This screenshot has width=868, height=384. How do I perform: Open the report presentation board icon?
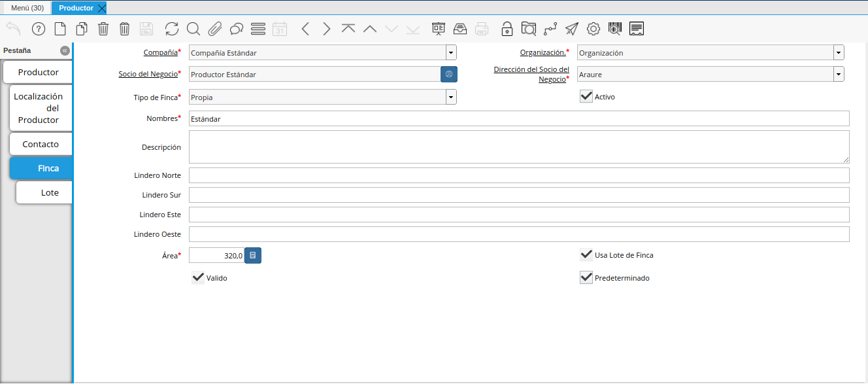(x=439, y=29)
